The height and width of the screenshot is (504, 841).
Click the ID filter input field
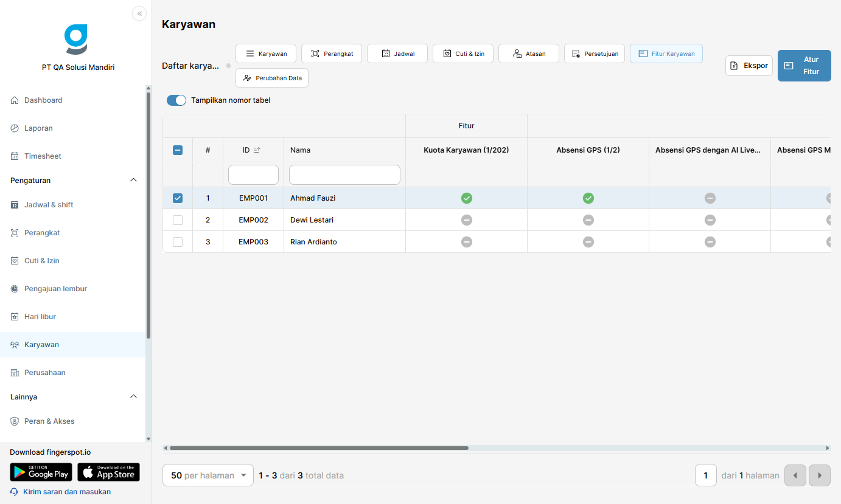tap(253, 174)
